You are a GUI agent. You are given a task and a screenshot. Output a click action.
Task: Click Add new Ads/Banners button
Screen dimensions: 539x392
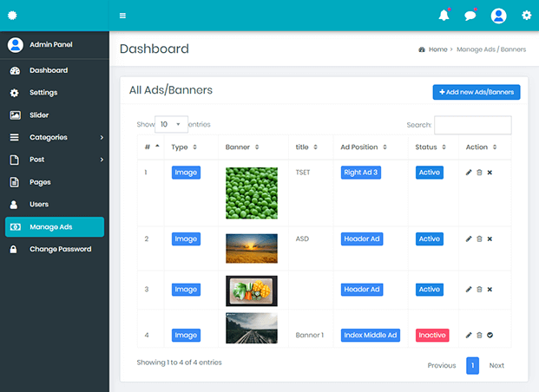pos(476,92)
